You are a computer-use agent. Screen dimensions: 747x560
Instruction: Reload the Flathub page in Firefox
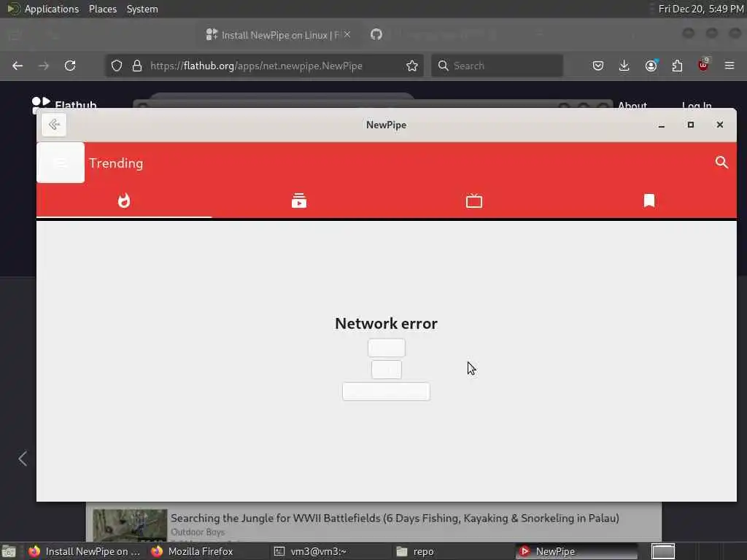(x=70, y=66)
